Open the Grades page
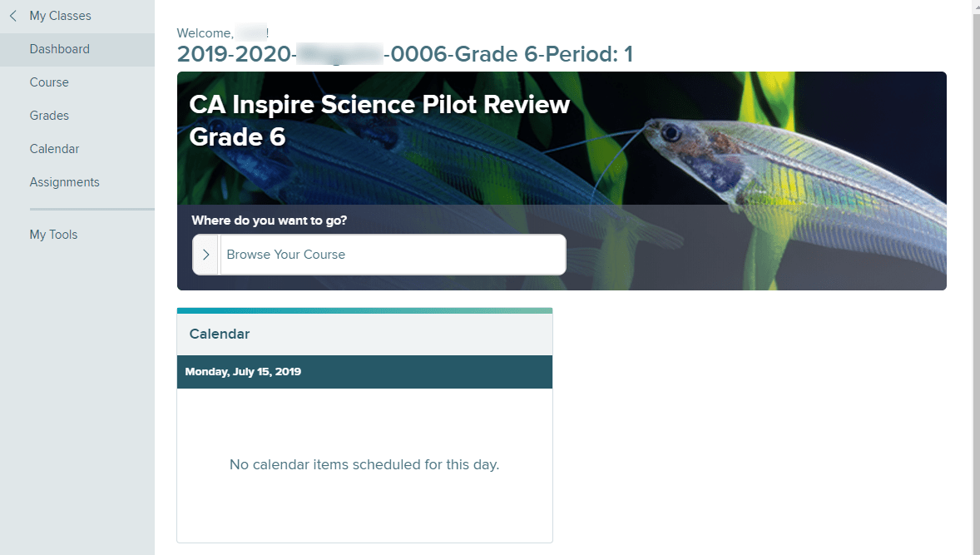The image size is (980, 555). click(x=49, y=115)
